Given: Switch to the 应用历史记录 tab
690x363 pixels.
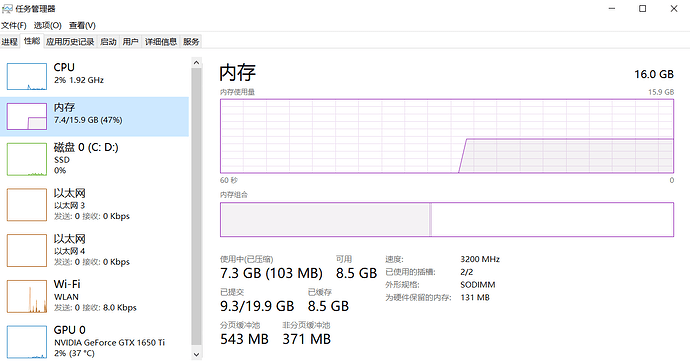Looking at the screenshot, I should pos(70,42).
